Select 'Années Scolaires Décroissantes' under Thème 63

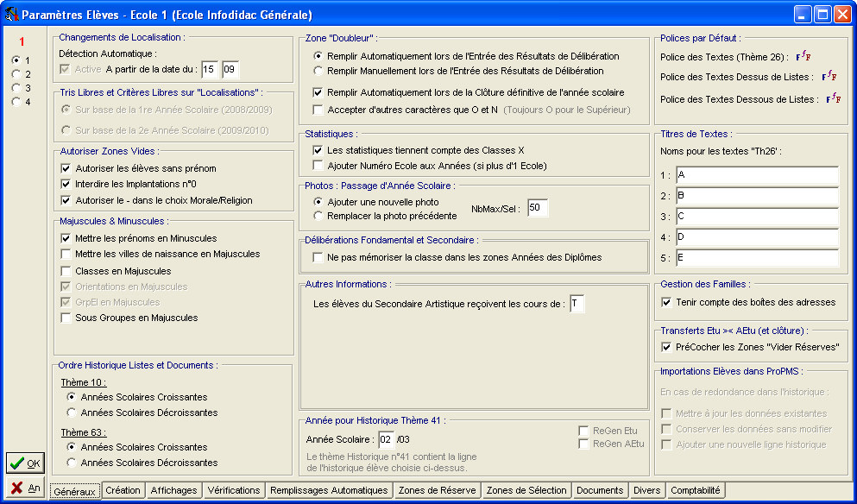click(71, 463)
